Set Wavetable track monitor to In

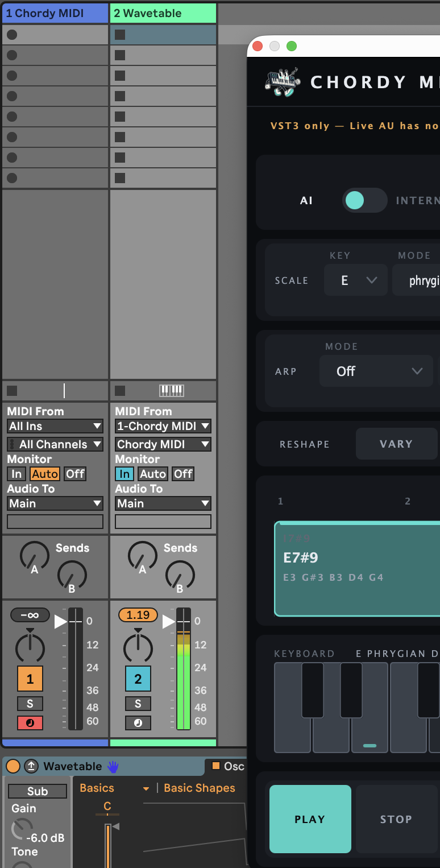coord(124,474)
